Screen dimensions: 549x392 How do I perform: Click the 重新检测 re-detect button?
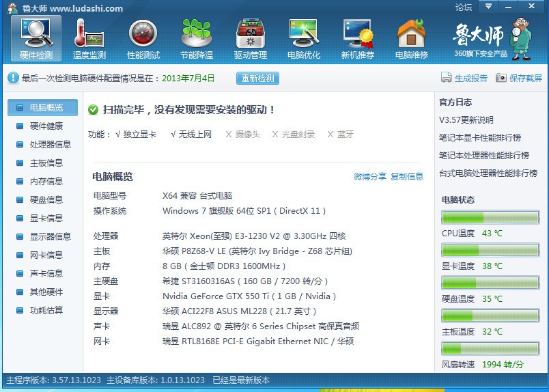tap(257, 78)
